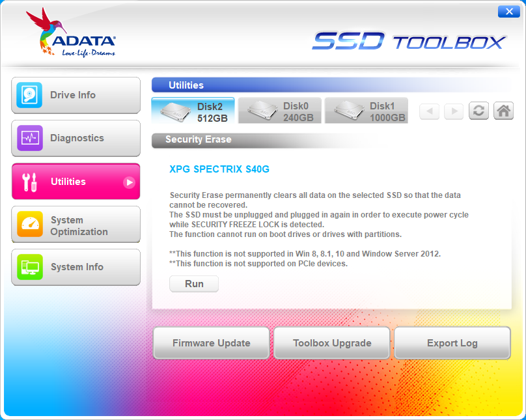Click the play arrow on Utilities button
Viewport: 526px width, 420px height.
[129, 182]
